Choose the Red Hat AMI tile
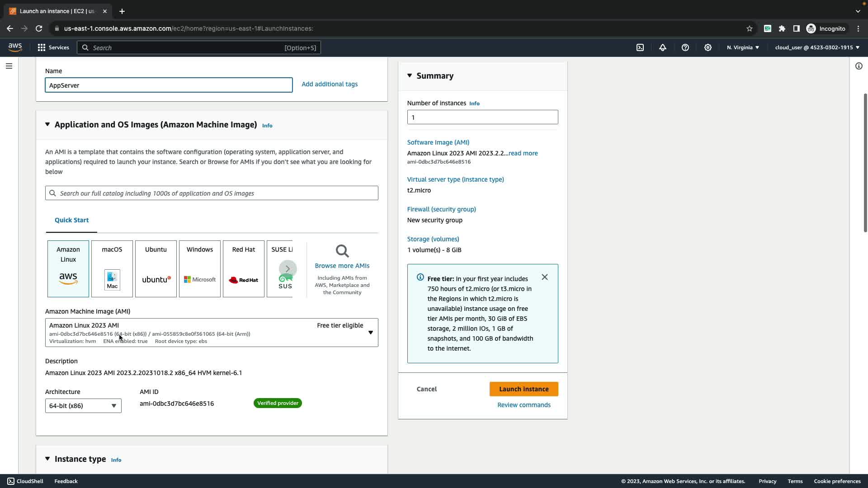The width and height of the screenshot is (868, 488). [244, 269]
